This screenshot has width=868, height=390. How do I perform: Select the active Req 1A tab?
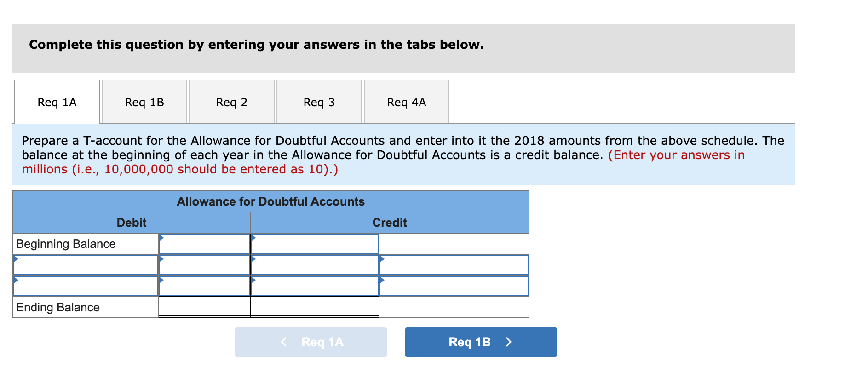tap(56, 102)
